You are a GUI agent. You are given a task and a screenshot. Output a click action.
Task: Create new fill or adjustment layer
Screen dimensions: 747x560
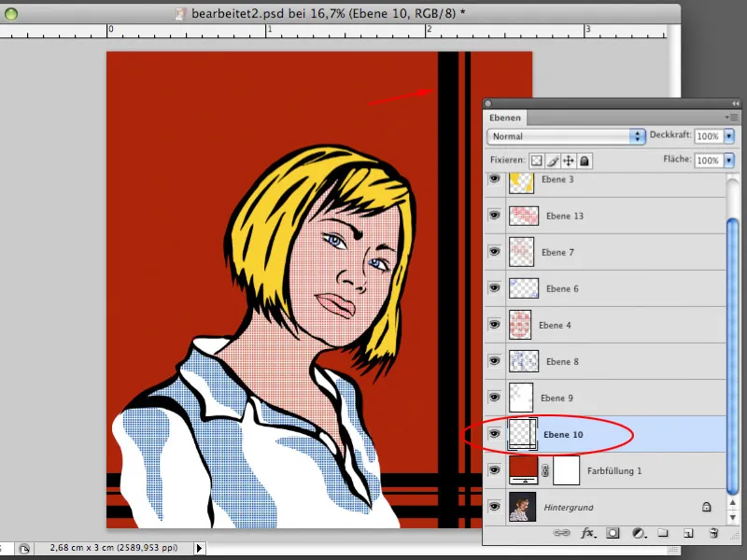coord(639,533)
